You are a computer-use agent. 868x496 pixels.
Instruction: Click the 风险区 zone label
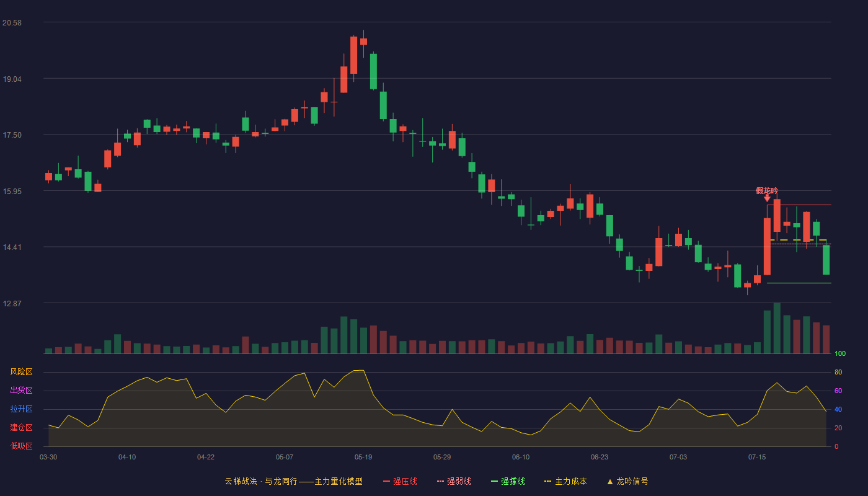[x=21, y=372]
